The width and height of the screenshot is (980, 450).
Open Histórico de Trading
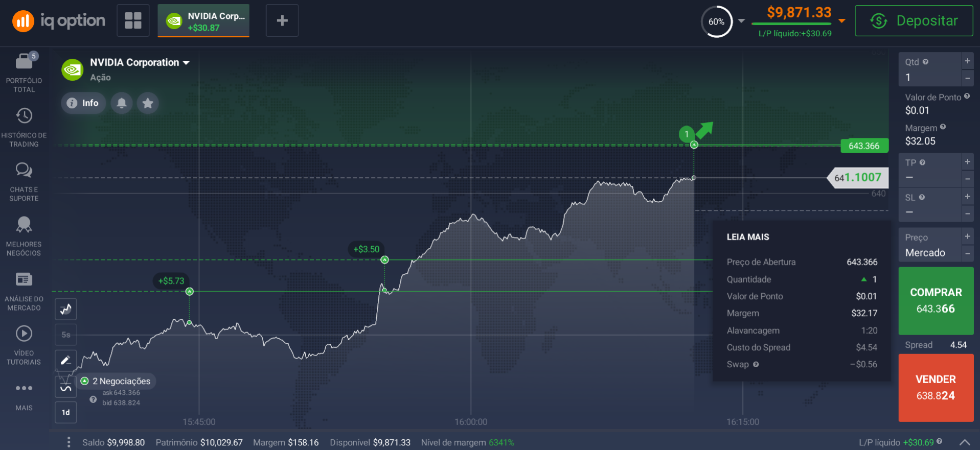(x=24, y=128)
